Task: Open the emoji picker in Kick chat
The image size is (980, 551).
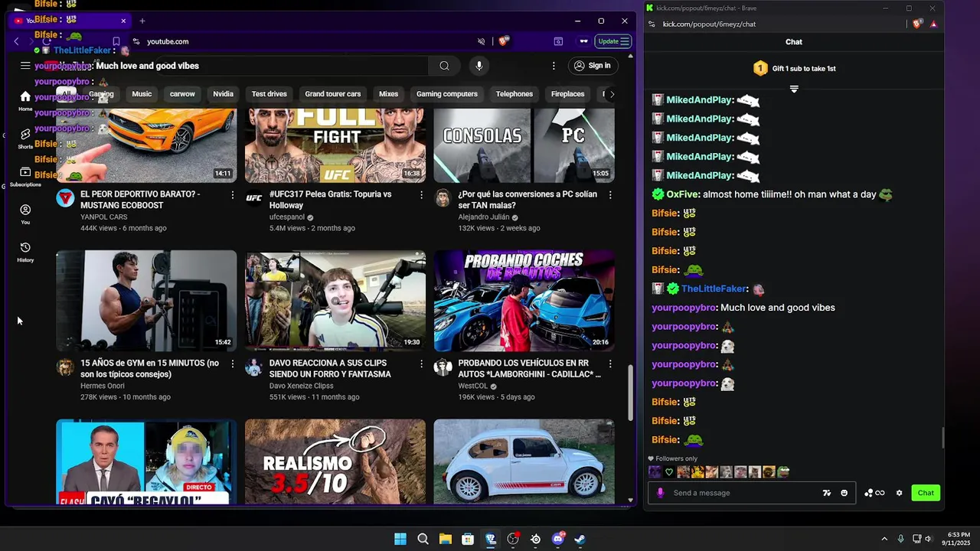Action: [x=844, y=493]
